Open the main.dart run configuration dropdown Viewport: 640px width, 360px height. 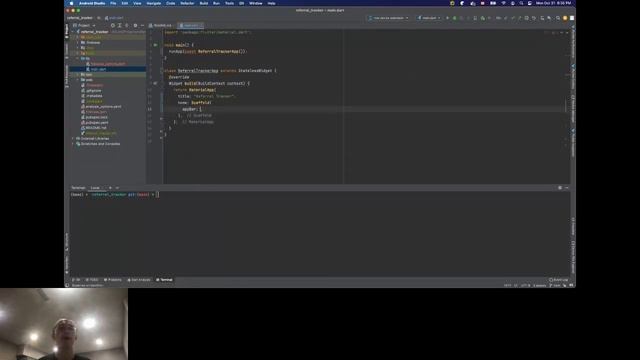[x=429, y=18]
